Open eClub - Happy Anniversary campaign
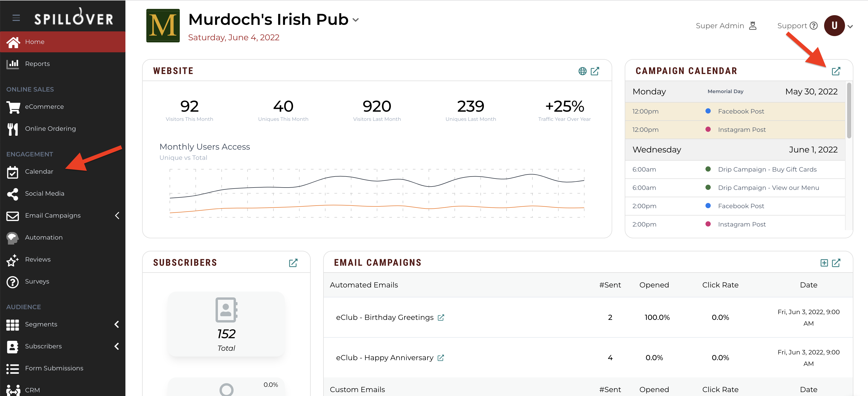This screenshot has width=868, height=396. pyautogui.click(x=384, y=358)
